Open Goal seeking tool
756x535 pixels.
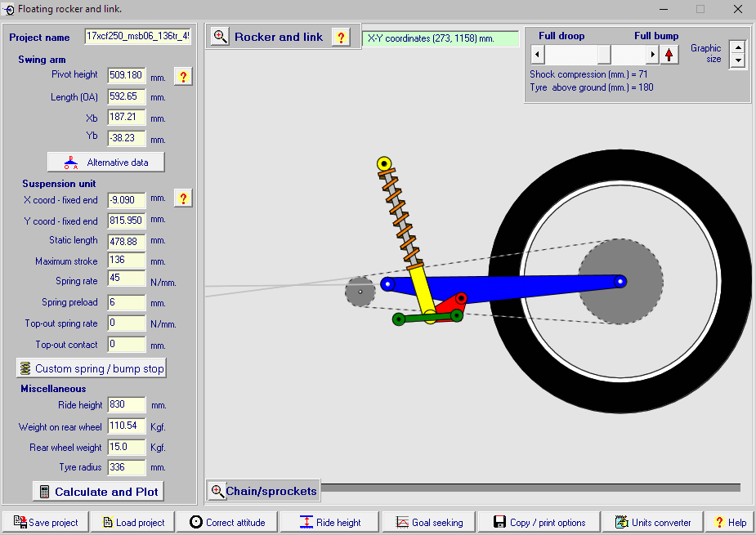[x=428, y=522]
